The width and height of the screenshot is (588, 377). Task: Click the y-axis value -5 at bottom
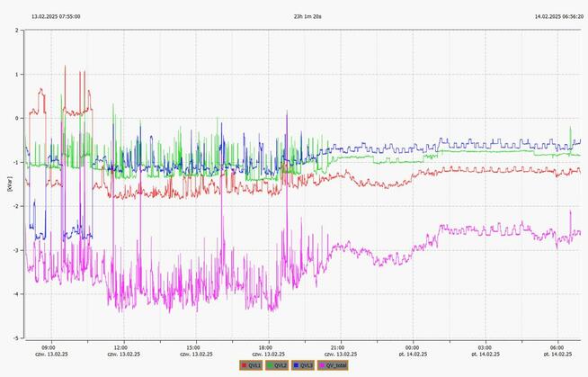tap(16, 337)
